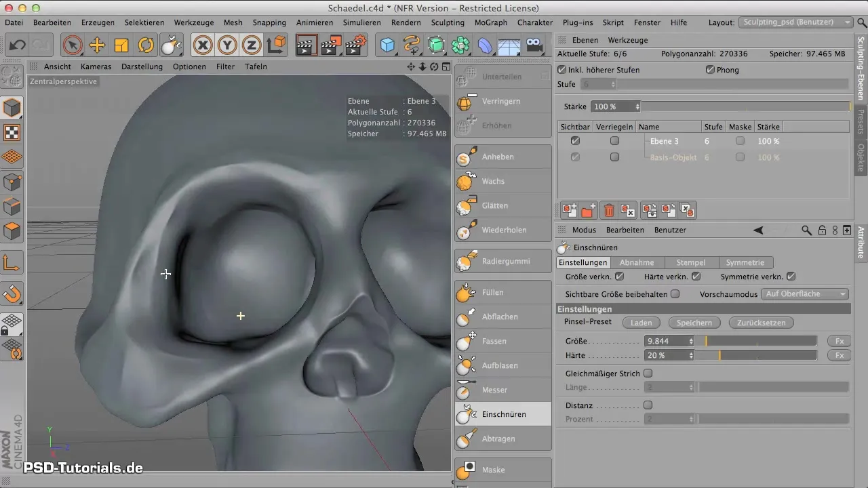Image resolution: width=868 pixels, height=488 pixels.
Task: Open the viewport Kameras menu
Action: point(96,66)
